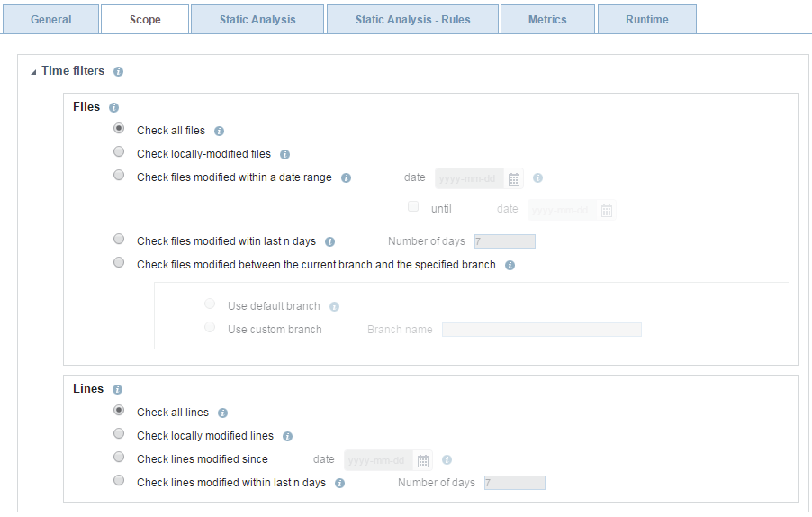812x517 pixels.
Task: Enable the until checkbox
Action: (412, 206)
